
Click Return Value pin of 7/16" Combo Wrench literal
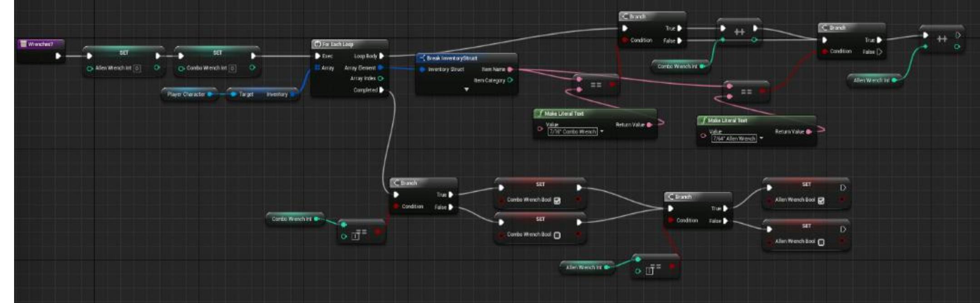649,125
